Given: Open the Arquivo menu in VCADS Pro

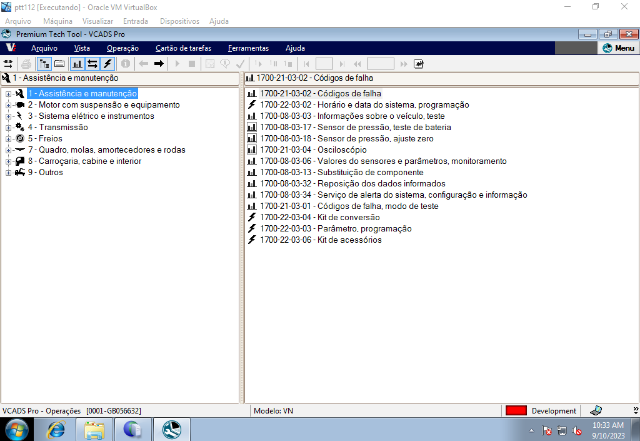Looking at the screenshot, I should pos(44,48).
